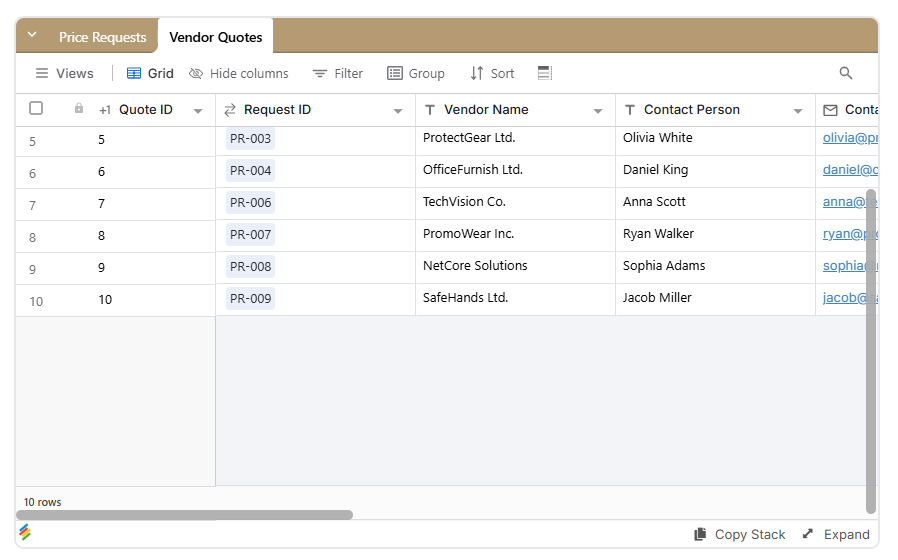
Task: Select the Vendor Quotes tab
Action: point(215,37)
